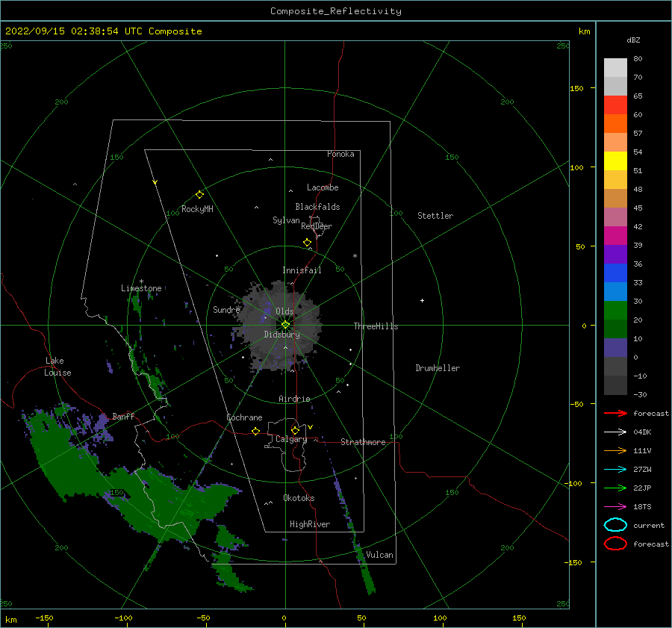This screenshot has height=628, width=672.
Task: Click the dBZ legend heading
Action: click(633, 40)
